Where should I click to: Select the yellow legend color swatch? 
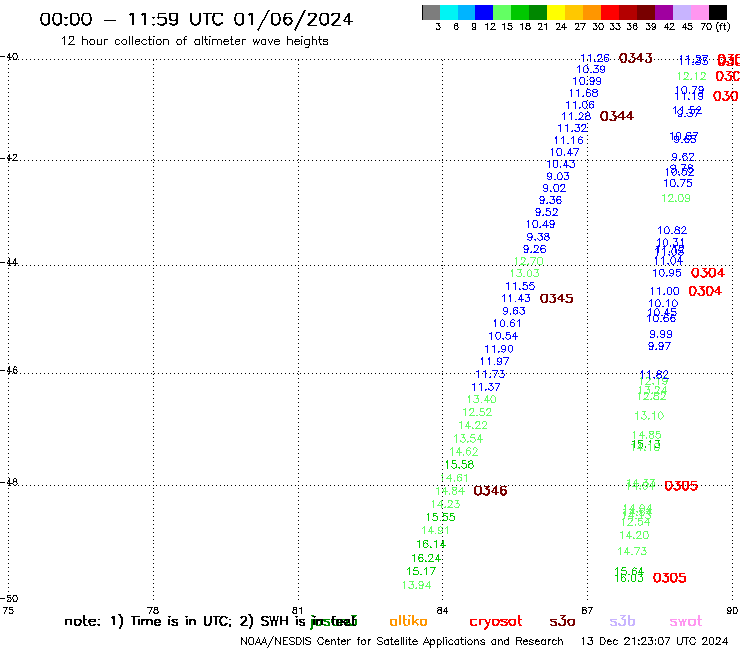click(556, 12)
